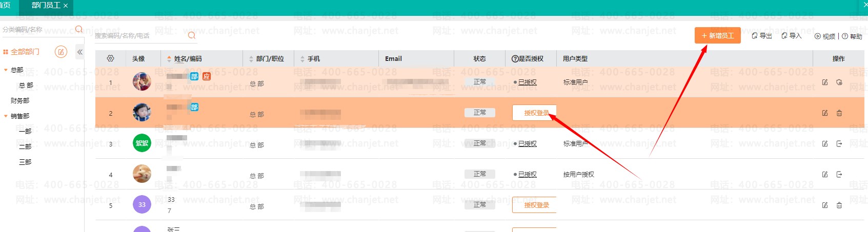Close the 部门员工 tab
Screen dimensions: 868x232
pyautogui.click(x=66, y=6)
